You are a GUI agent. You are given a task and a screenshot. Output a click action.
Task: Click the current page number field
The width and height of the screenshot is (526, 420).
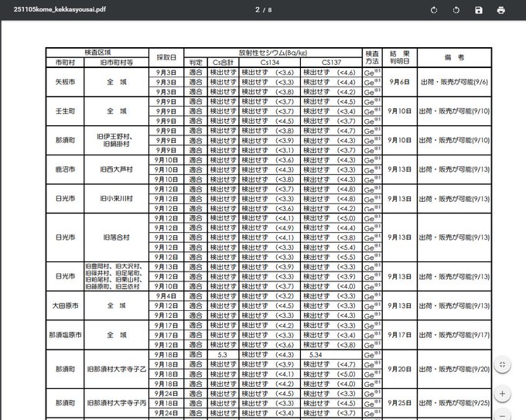pyautogui.click(x=258, y=10)
